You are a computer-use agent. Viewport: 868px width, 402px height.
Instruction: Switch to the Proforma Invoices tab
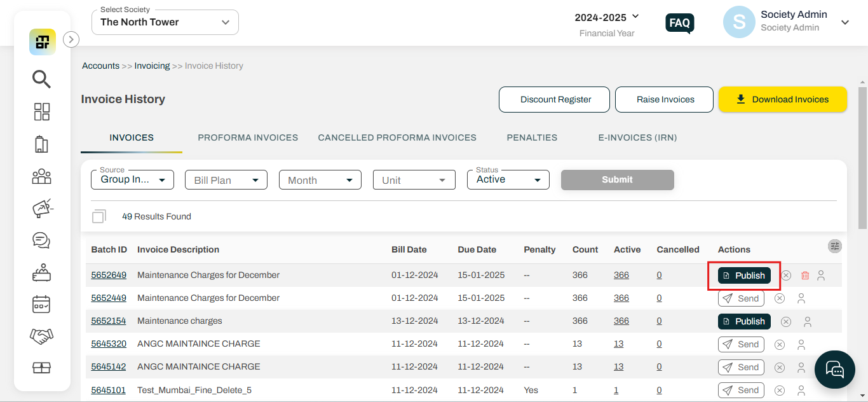pos(248,137)
